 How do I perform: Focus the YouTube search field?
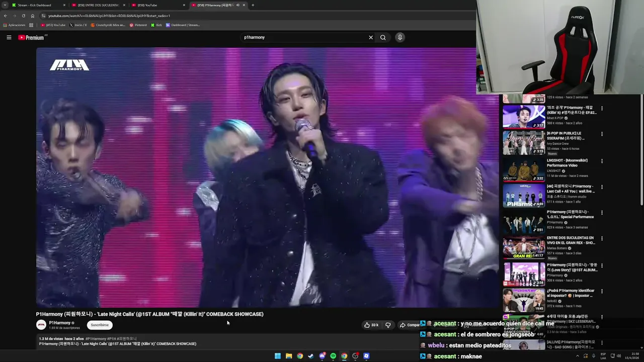pyautogui.click(x=304, y=37)
